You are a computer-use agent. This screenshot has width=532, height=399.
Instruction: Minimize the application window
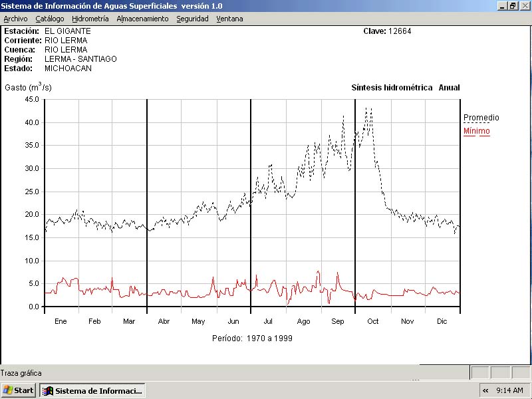[502, 6]
